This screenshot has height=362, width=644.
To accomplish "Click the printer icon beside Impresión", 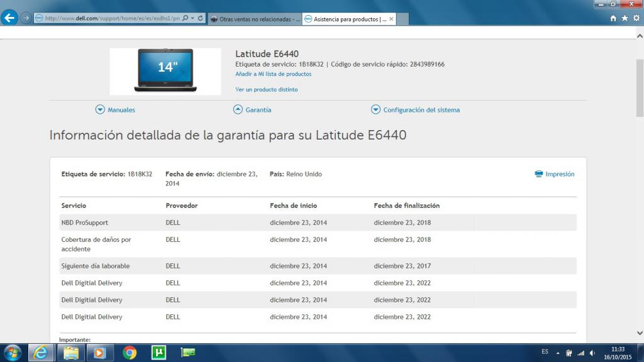I will tap(538, 174).
